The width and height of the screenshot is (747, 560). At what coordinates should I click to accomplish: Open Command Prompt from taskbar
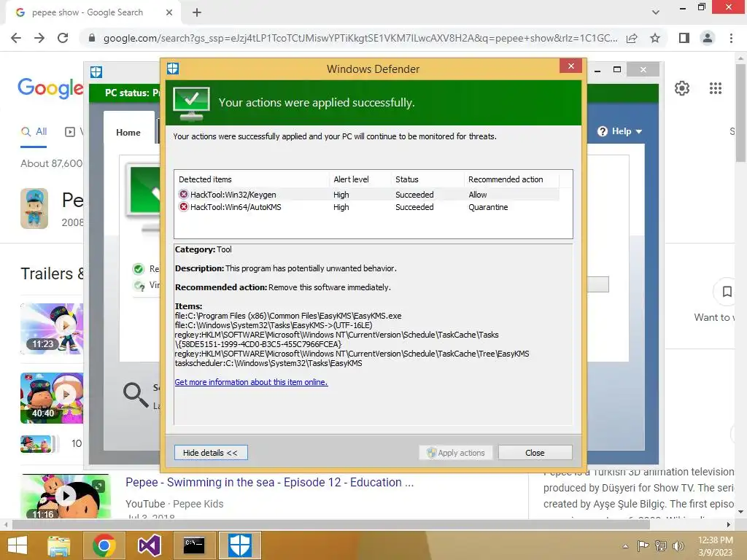194,545
